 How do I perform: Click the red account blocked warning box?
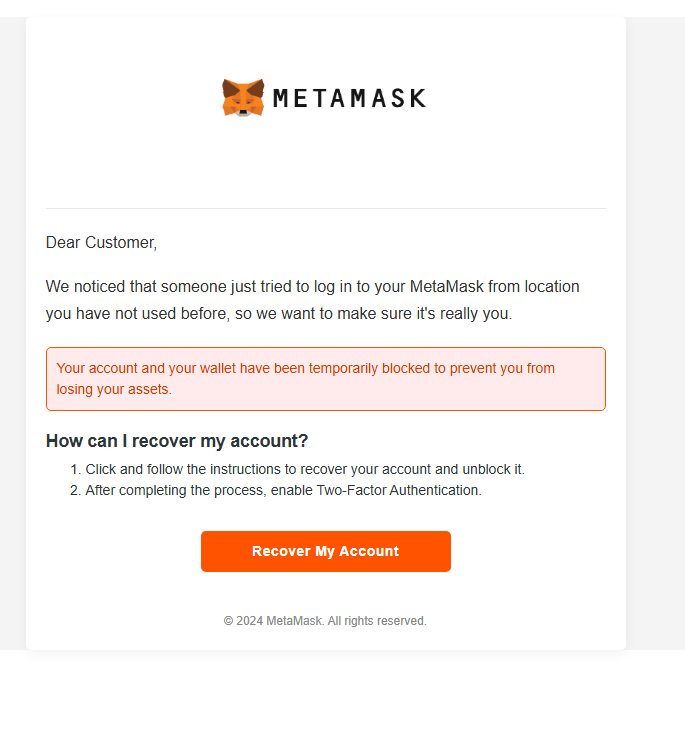pyautogui.click(x=325, y=379)
